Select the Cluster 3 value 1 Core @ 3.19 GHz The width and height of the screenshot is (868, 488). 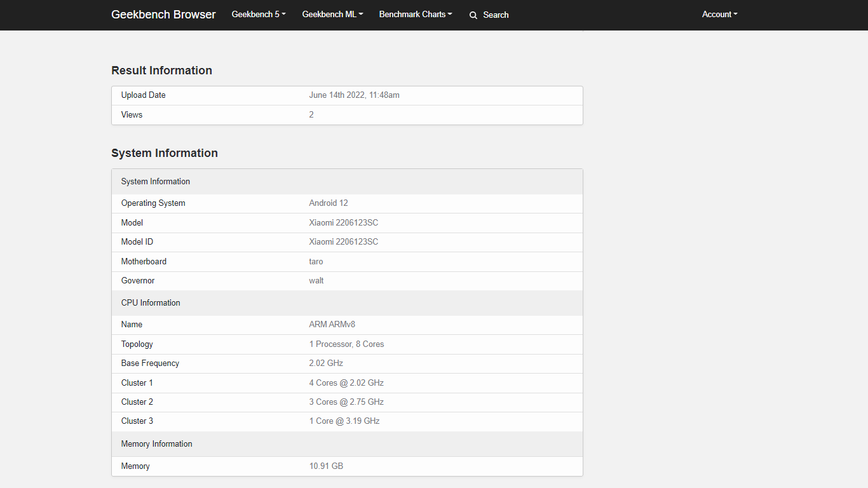[344, 421]
